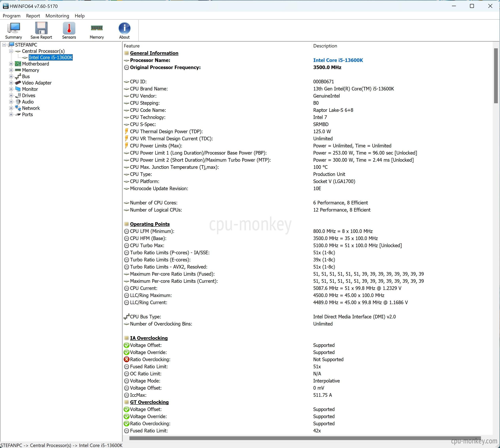Maximize the HWiNFO64 window
The height and width of the screenshot is (448, 500).
tap(472, 6)
